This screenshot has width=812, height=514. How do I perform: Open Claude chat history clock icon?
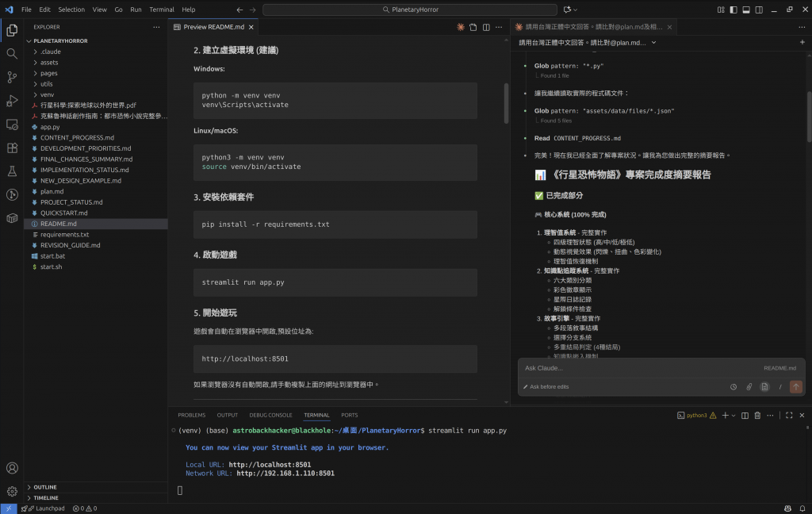[x=733, y=386]
